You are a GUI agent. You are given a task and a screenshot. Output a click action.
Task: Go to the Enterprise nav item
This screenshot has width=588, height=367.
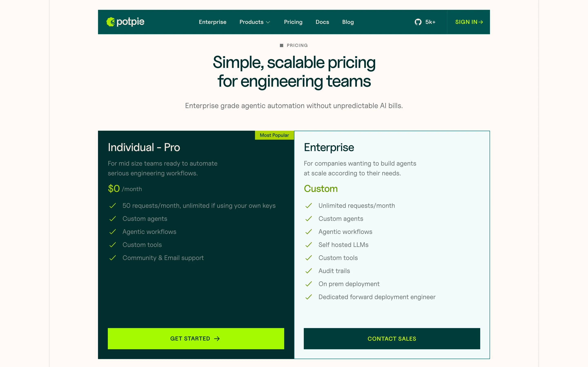point(212,22)
